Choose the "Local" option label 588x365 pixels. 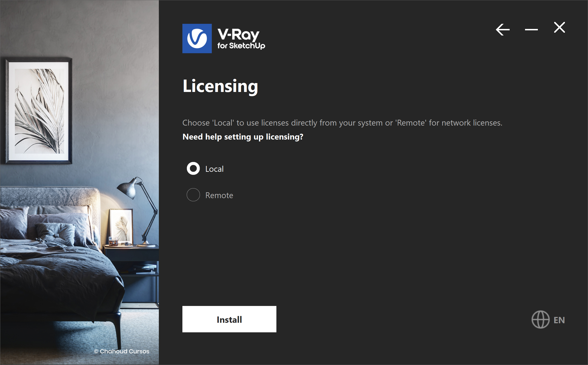point(214,169)
